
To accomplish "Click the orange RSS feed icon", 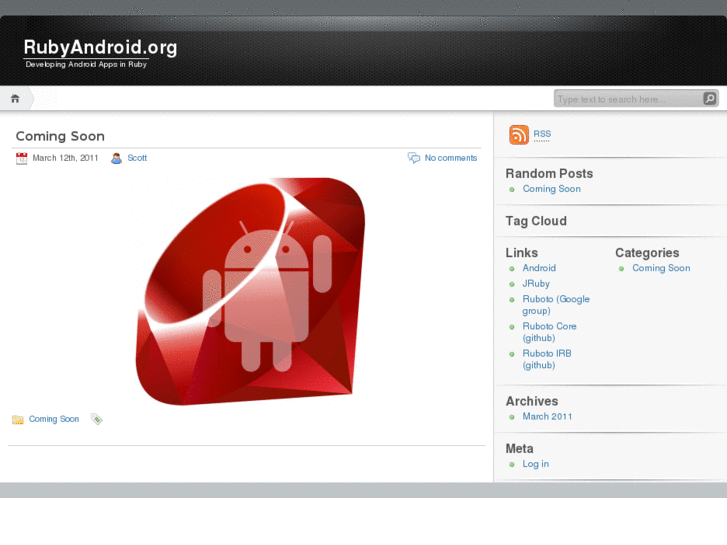I will (519, 135).
